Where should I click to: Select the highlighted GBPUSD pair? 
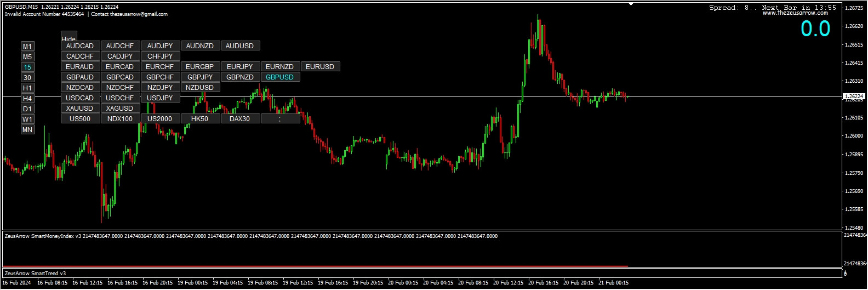(280, 77)
